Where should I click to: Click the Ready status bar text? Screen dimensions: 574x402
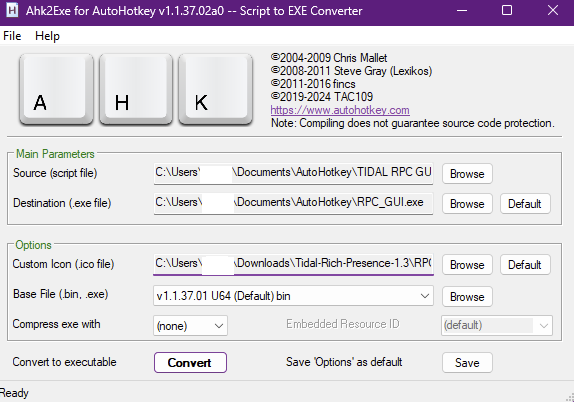(x=14, y=393)
